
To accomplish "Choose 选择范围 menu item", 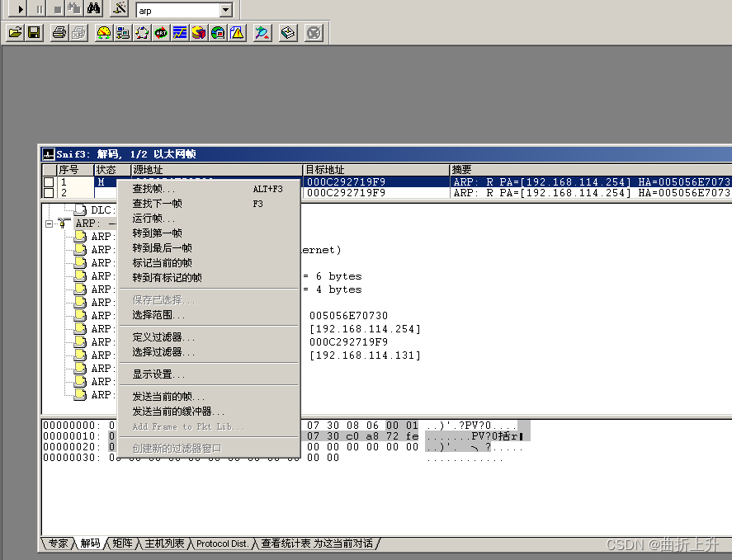I will click(209, 315).
